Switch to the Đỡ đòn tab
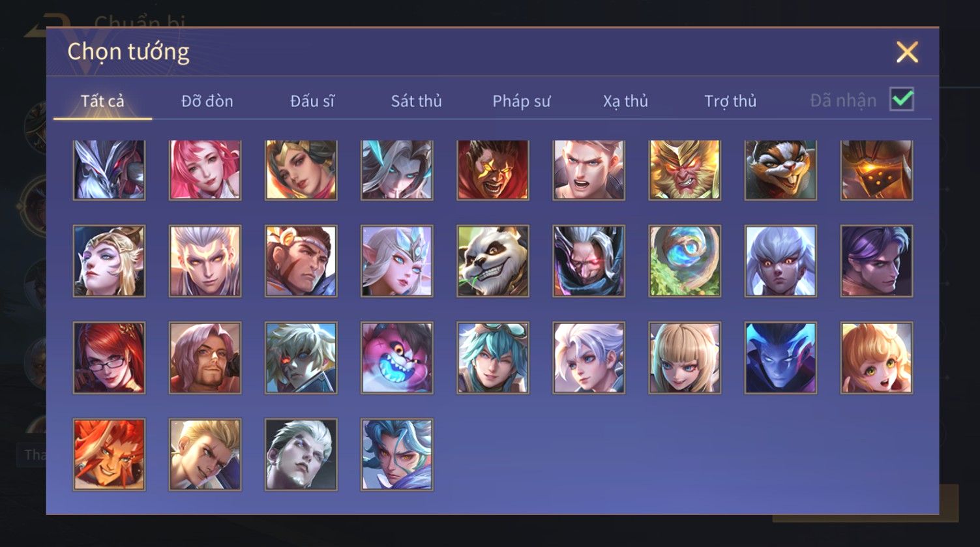The height and width of the screenshot is (547, 980). tap(207, 101)
